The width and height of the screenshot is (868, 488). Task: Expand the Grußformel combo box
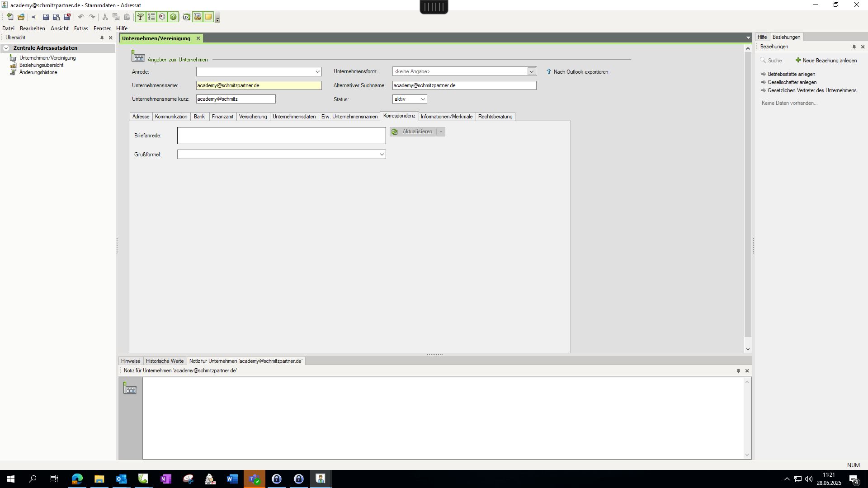point(382,155)
